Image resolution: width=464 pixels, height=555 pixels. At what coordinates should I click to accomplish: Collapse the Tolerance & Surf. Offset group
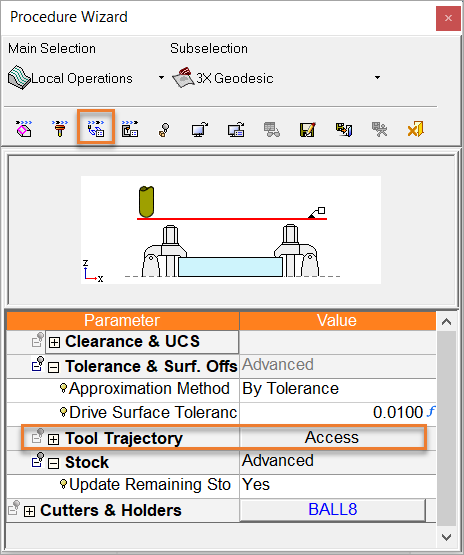pyautogui.click(x=53, y=367)
